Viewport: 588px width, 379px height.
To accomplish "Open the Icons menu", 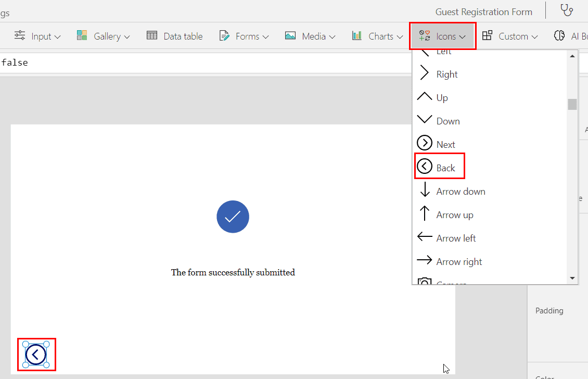I will point(443,36).
